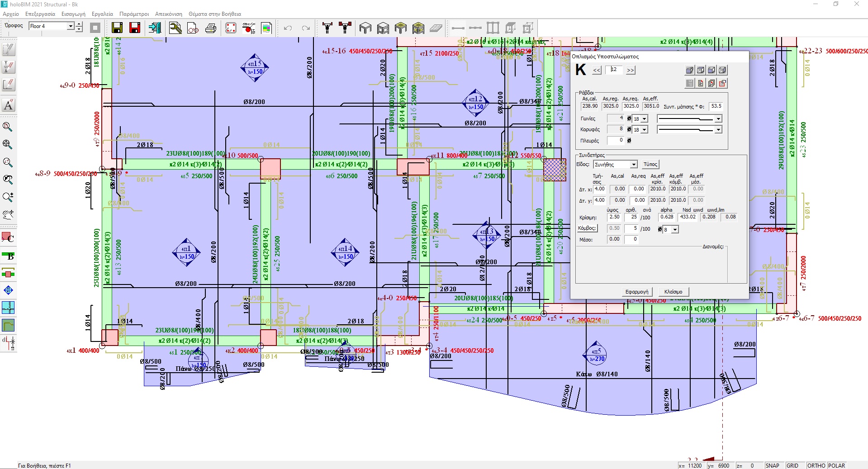Click the undo arrow in toolbar
This screenshot has width=868, height=469.
[x=288, y=28]
